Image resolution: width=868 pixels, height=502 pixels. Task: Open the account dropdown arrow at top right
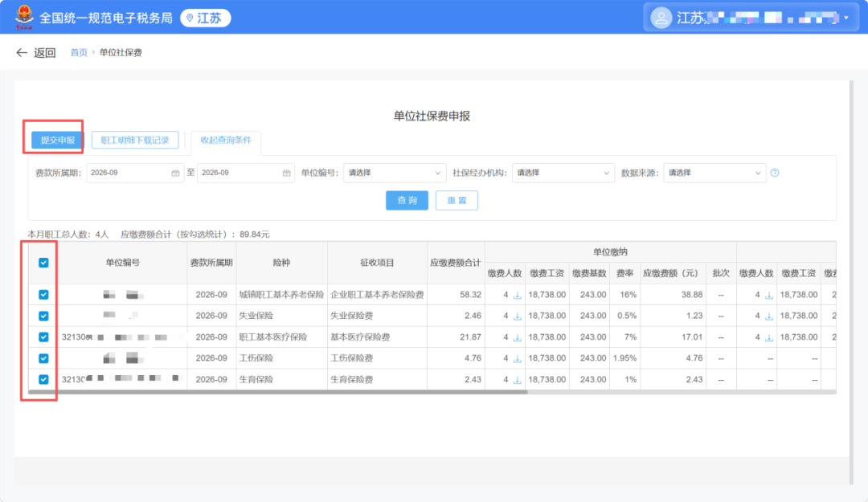point(846,18)
